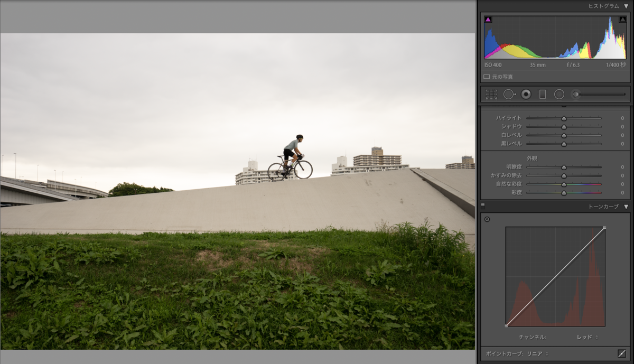The image size is (634, 364).
Task: Toggle shadow clipping indicator on histogram
Action: tap(489, 20)
